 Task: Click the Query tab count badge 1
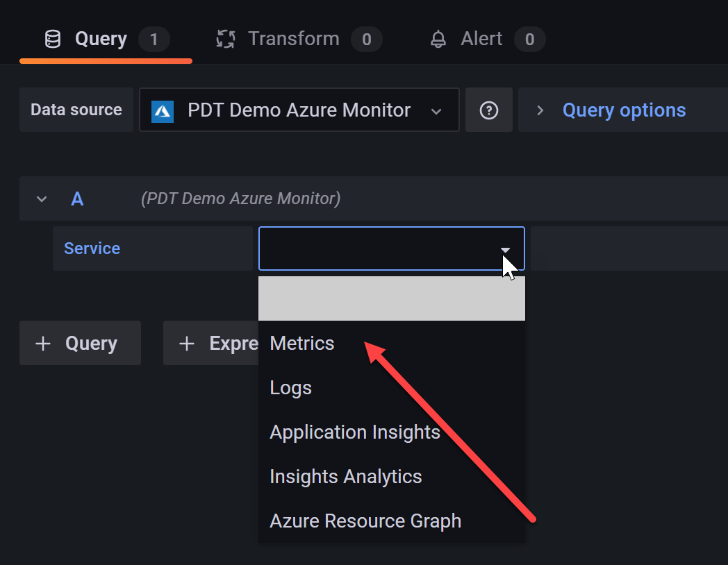154,40
